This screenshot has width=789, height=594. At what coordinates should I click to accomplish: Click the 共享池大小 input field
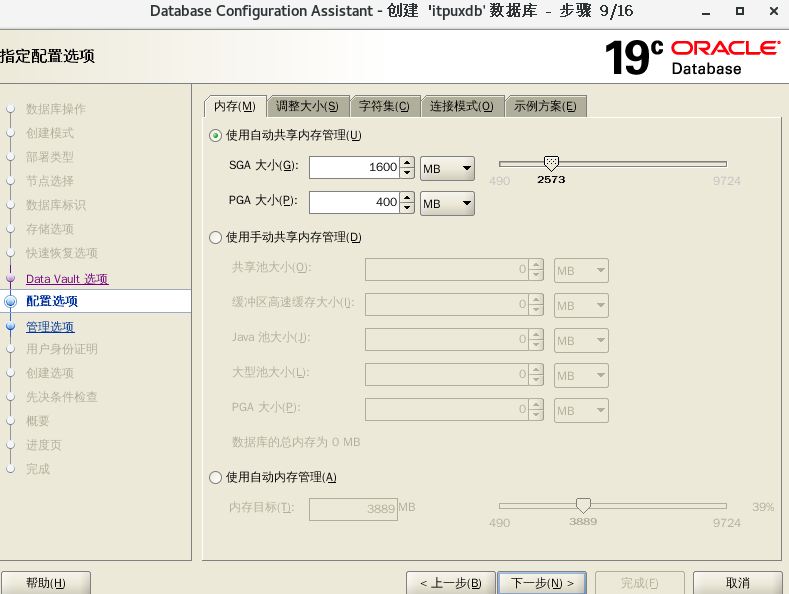[447, 270]
